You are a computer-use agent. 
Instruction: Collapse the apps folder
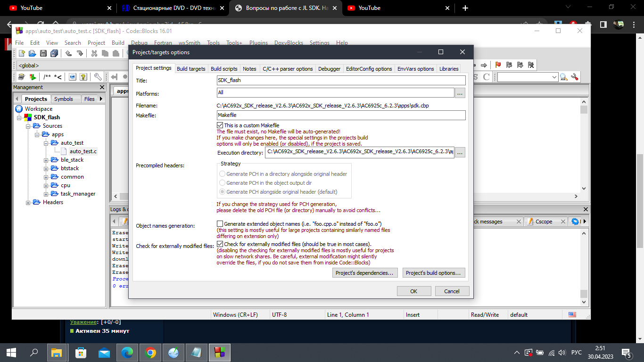(37, 134)
